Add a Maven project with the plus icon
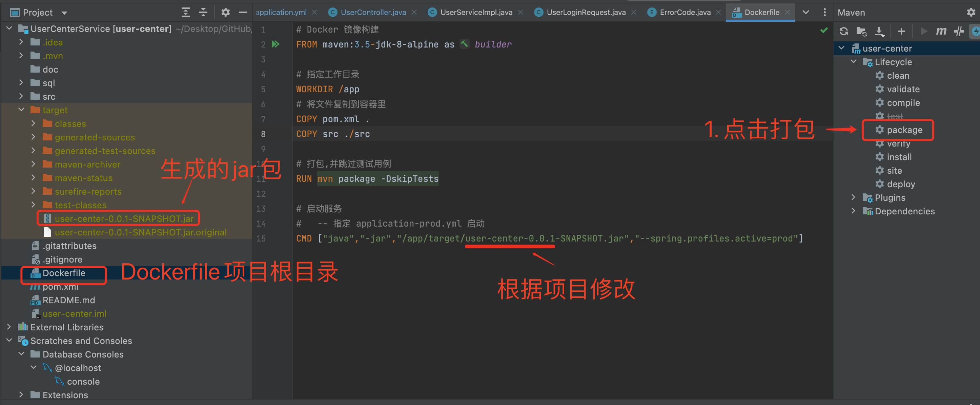Viewport: 980px width, 405px height. point(901,31)
